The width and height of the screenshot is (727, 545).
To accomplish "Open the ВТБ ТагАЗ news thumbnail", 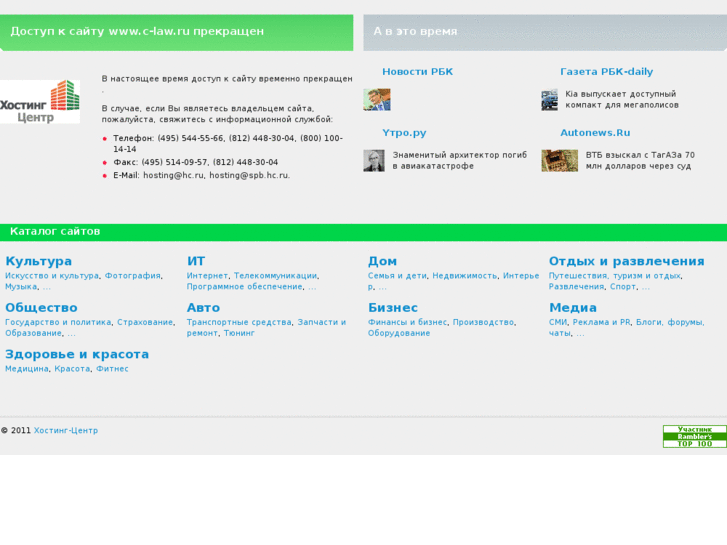I will (560, 160).
